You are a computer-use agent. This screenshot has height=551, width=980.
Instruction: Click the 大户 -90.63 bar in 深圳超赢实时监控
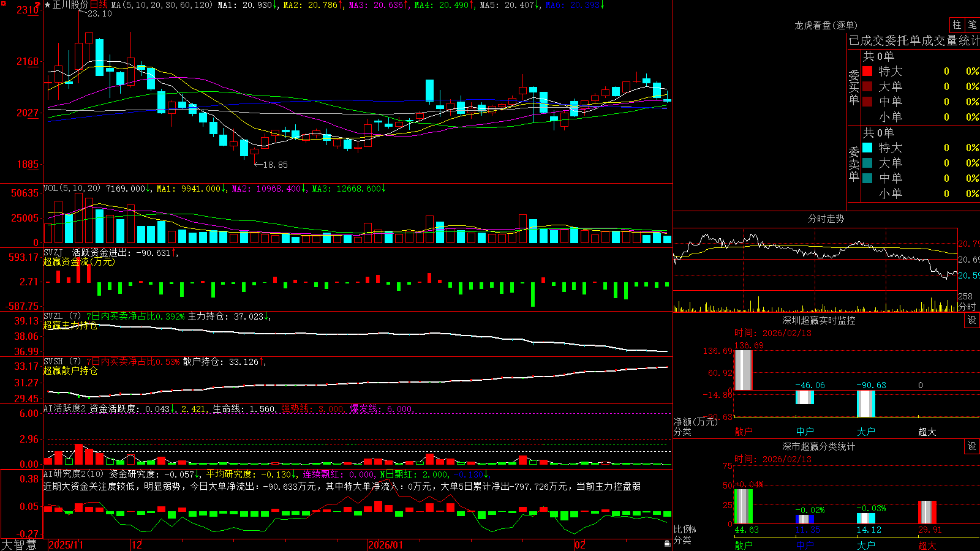click(865, 403)
